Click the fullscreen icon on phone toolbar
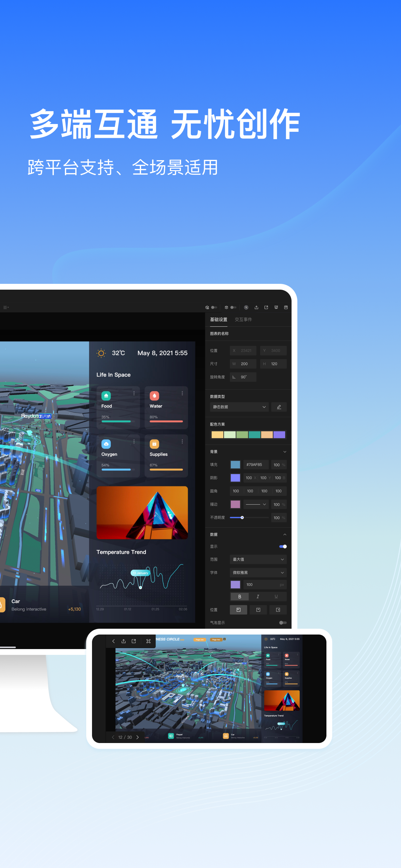Screen dimensions: 401x868 (148, 641)
